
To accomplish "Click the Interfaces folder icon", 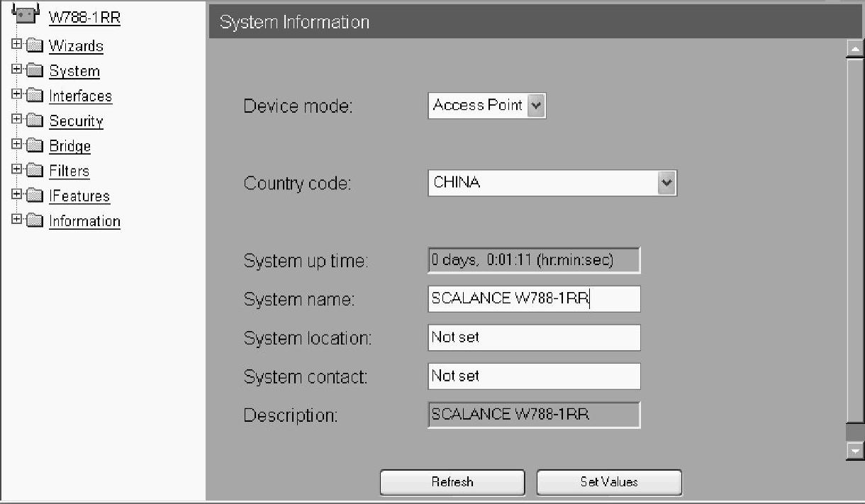I will 35,96.
